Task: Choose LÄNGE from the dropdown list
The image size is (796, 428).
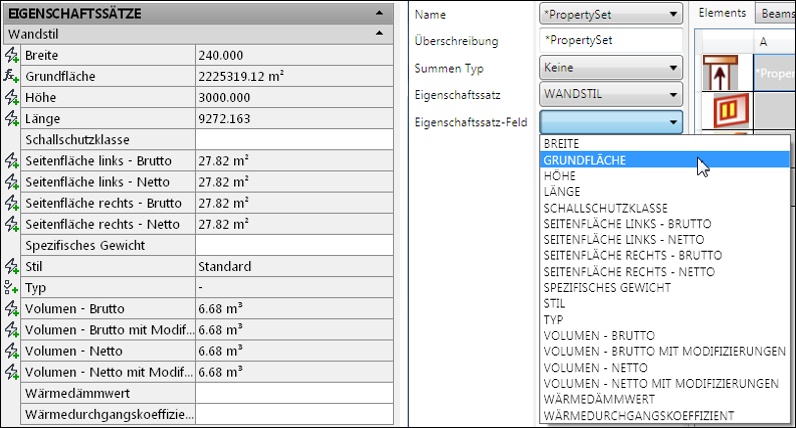Action: (x=665, y=191)
